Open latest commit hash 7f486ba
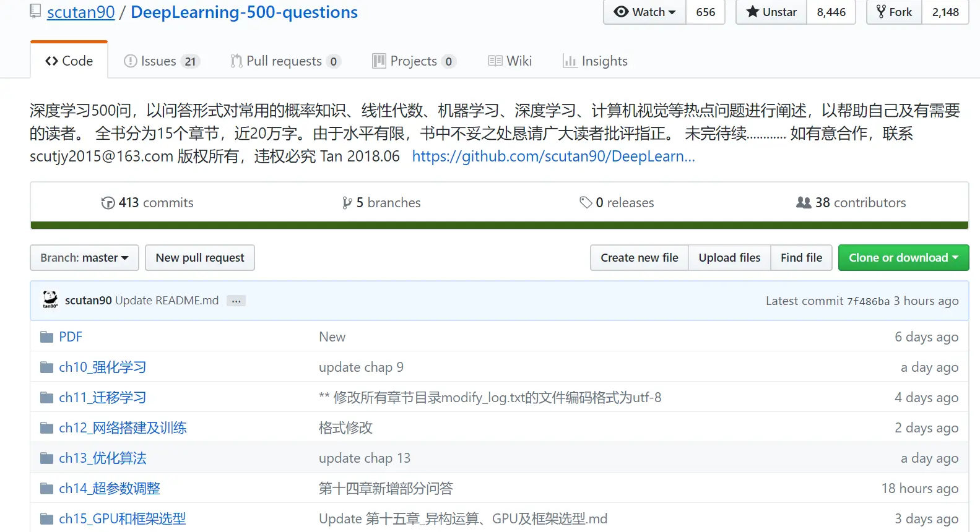The height and width of the screenshot is (532, 980). pos(868,301)
